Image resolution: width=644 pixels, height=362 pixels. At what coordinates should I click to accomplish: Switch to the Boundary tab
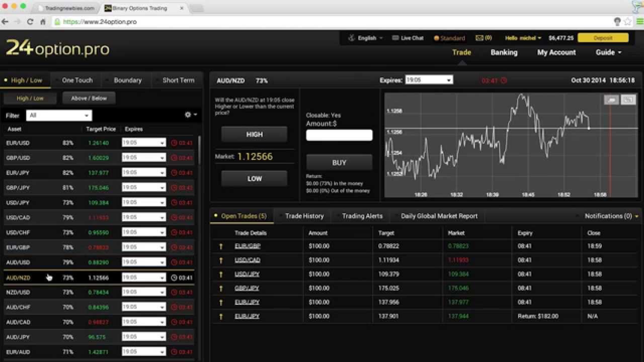pyautogui.click(x=127, y=80)
